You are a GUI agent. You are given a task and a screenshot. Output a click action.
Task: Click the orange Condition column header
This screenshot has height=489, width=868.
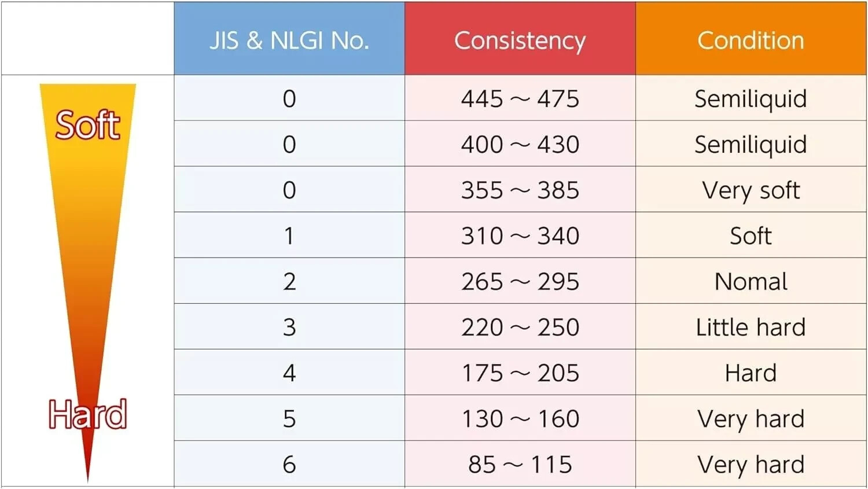click(x=751, y=39)
